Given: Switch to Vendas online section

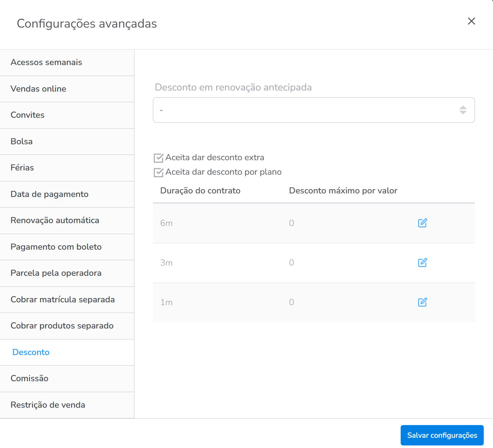Looking at the screenshot, I should click(x=39, y=89).
